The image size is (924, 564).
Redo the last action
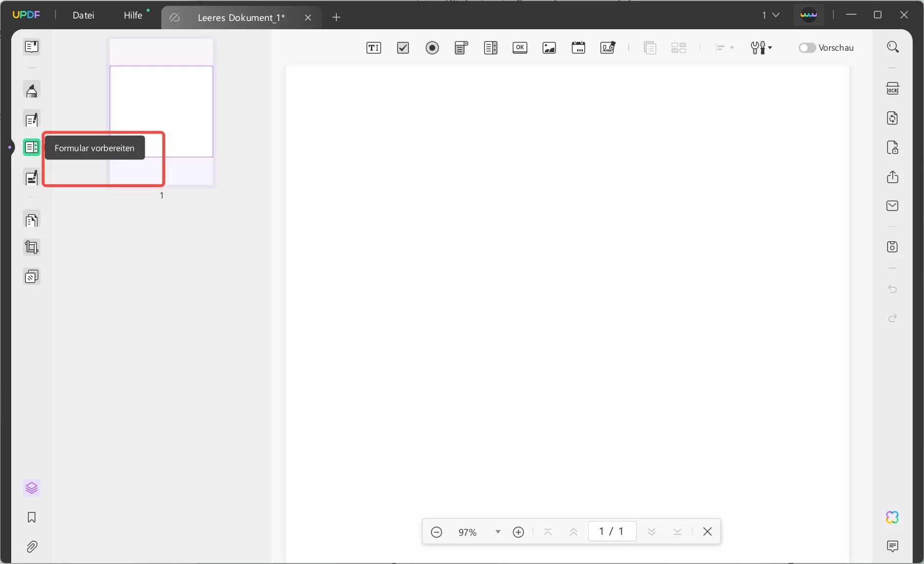point(892,318)
